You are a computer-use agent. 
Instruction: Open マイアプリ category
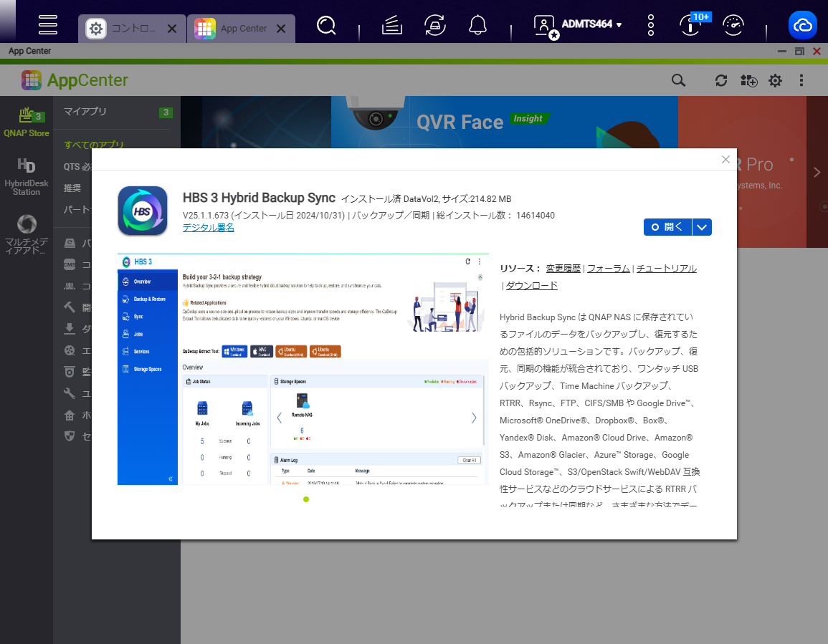[85, 111]
